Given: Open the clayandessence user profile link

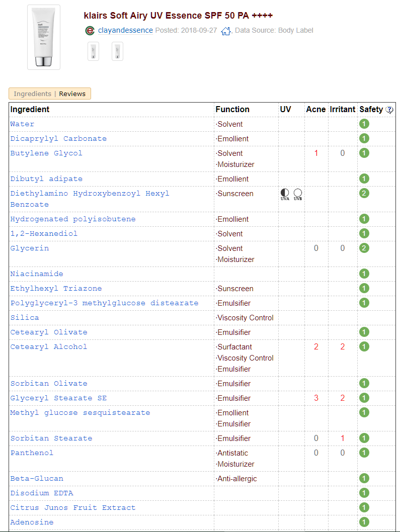Looking at the screenshot, I should [125, 31].
